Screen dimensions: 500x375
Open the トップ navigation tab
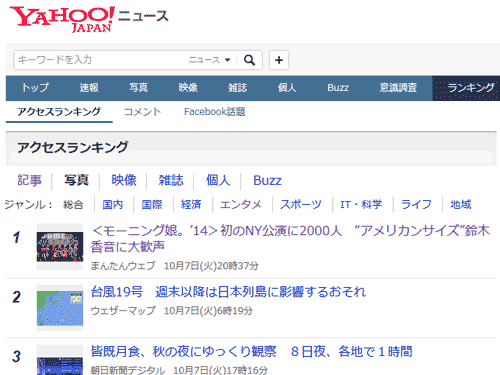click(x=35, y=88)
